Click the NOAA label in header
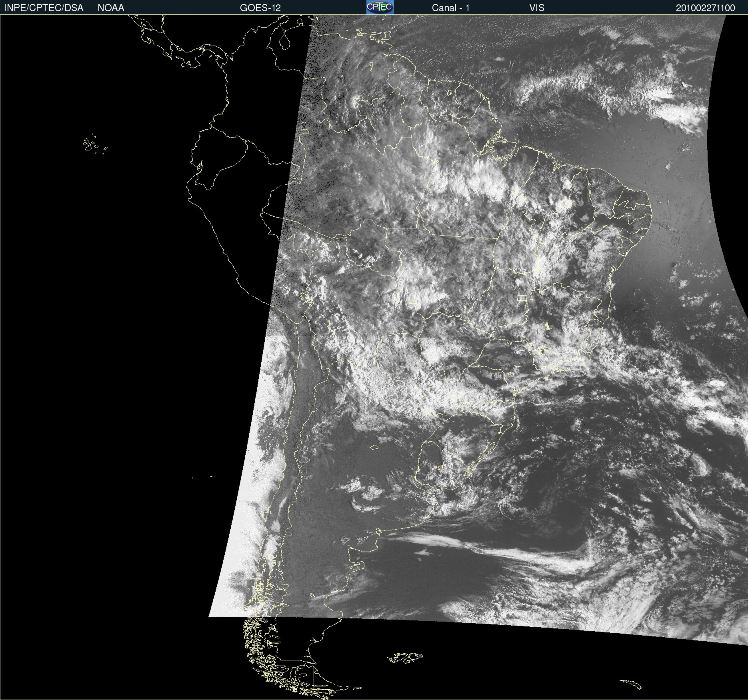The height and width of the screenshot is (700, 748). click(111, 8)
